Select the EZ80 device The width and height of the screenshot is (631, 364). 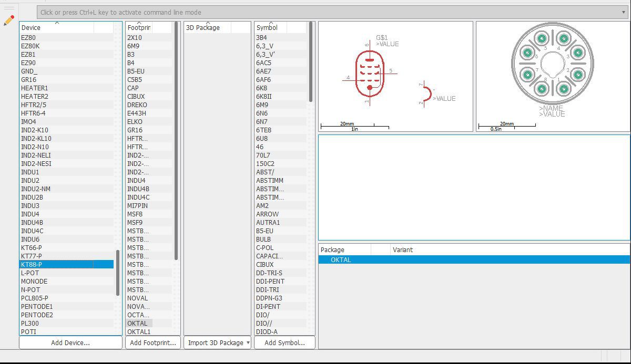point(67,37)
